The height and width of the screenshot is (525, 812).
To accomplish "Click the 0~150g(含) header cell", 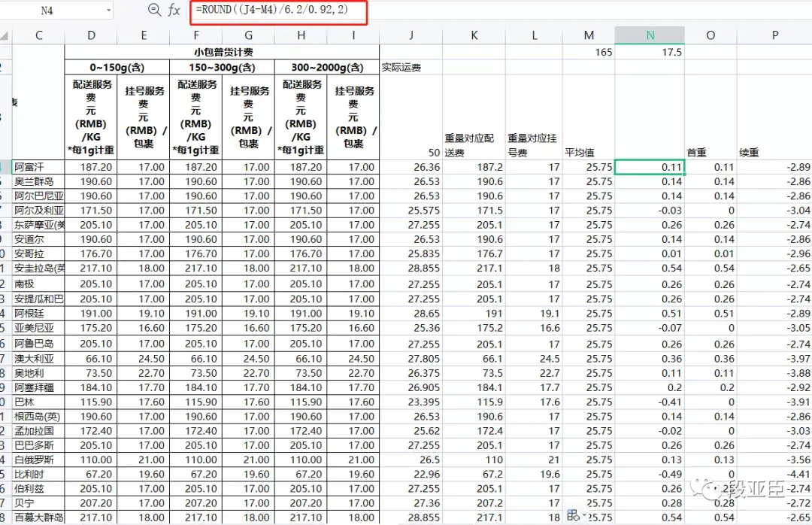I will (117, 68).
